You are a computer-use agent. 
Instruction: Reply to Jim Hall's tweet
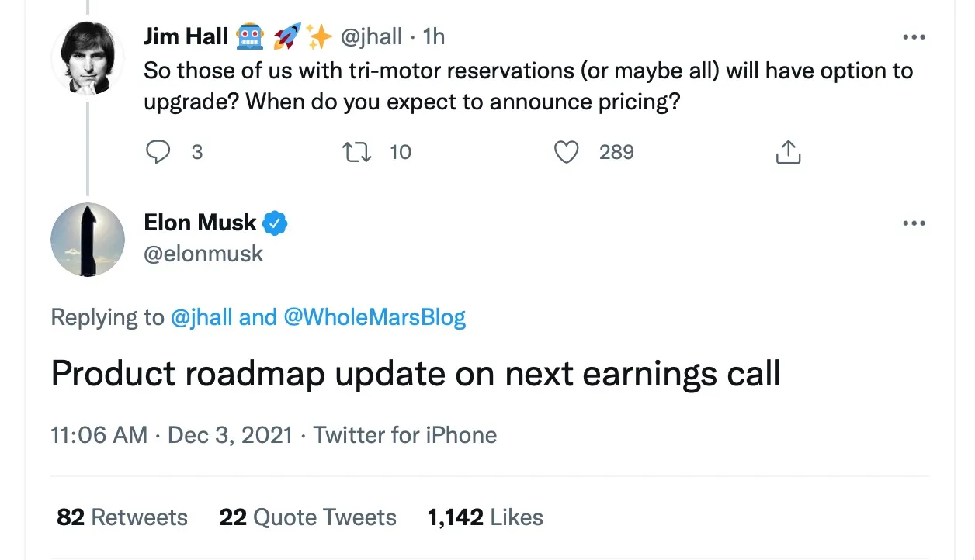click(158, 152)
